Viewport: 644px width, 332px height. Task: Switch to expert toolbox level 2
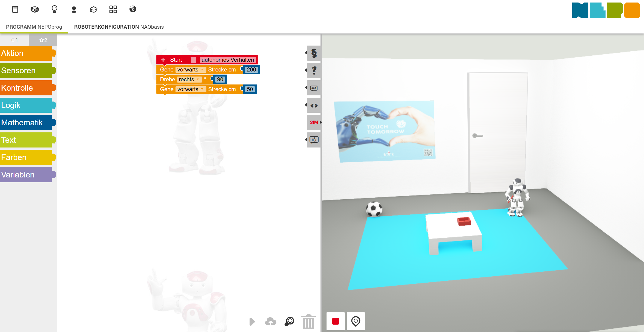[43, 40]
